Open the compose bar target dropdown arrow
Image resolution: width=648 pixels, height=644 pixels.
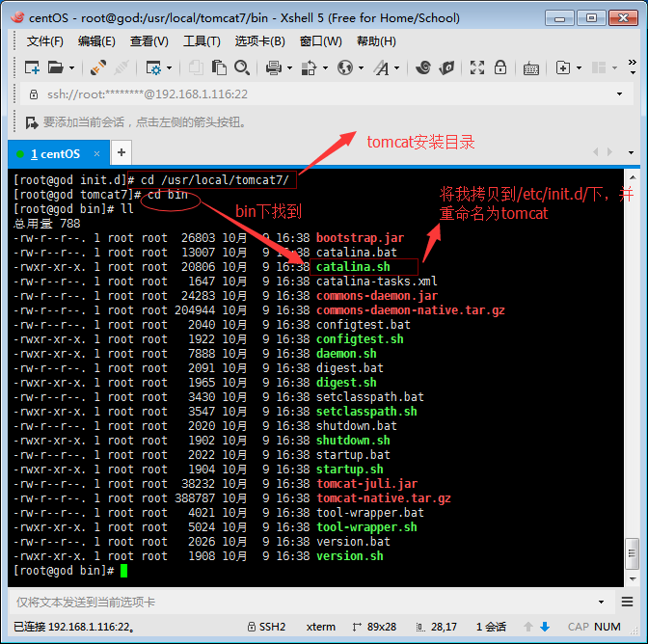click(x=602, y=603)
